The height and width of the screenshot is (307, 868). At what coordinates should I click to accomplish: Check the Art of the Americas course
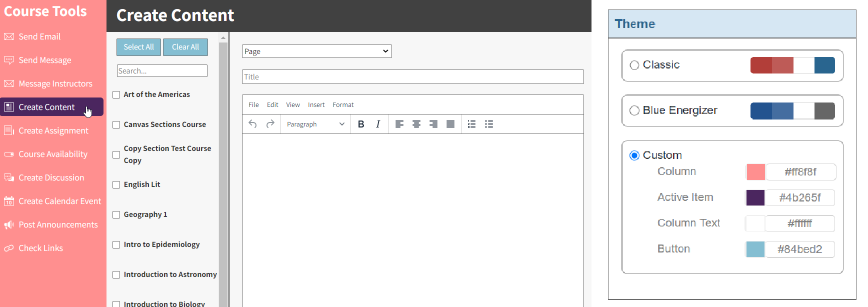coord(116,95)
